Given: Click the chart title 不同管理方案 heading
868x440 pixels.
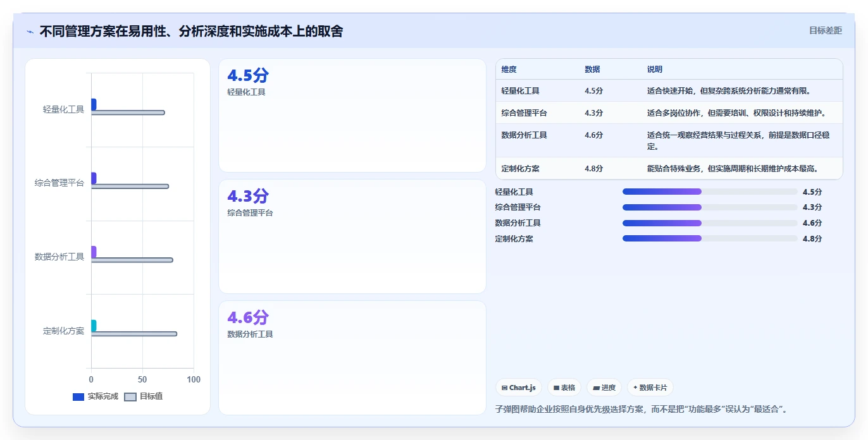Looking at the screenshot, I should [x=191, y=31].
